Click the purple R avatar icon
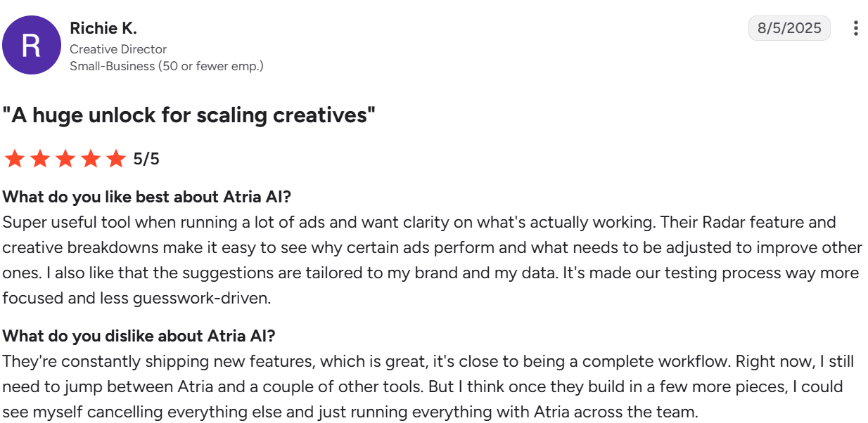This screenshot has width=868, height=423. tap(32, 45)
